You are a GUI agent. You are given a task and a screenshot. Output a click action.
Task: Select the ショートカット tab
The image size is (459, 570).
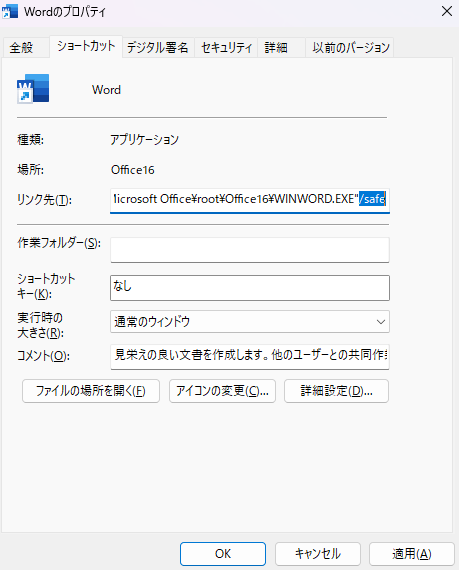pyautogui.click(x=86, y=46)
